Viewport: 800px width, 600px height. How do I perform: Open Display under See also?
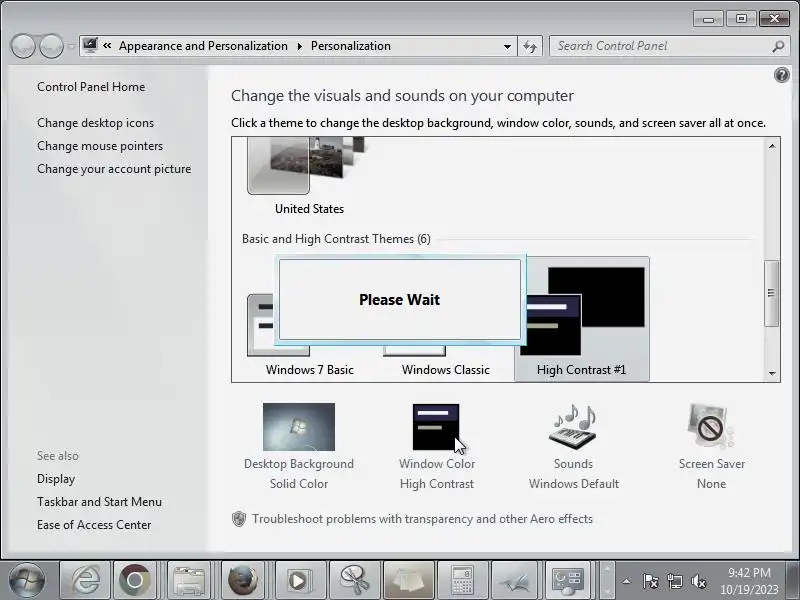click(56, 479)
